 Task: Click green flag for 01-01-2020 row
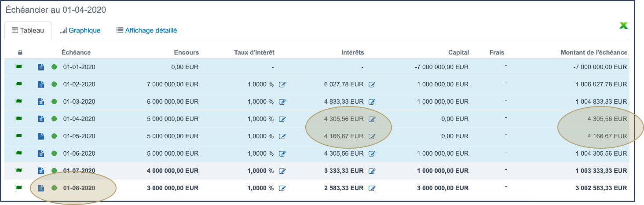click(x=18, y=67)
